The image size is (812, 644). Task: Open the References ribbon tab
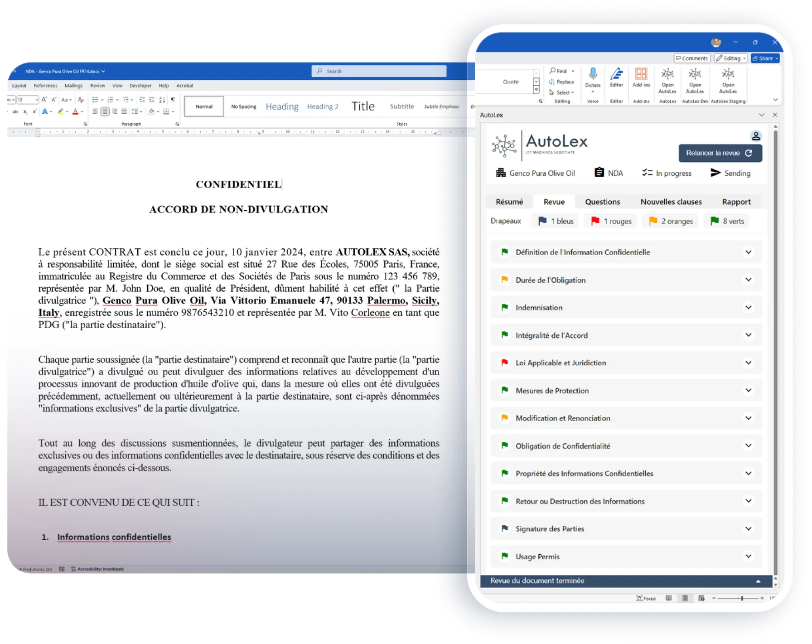(45, 85)
